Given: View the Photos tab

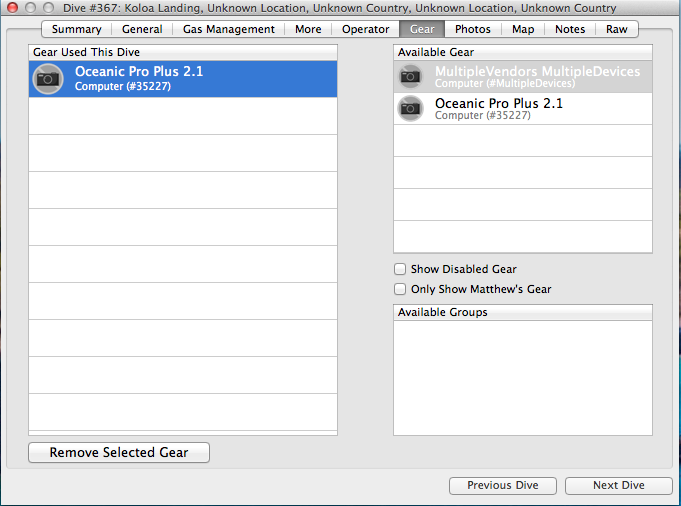Looking at the screenshot, I should (473, 29).
